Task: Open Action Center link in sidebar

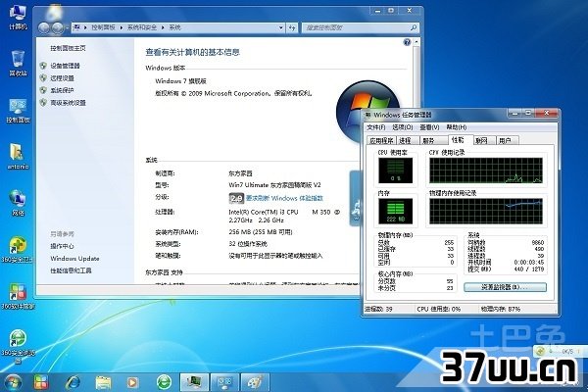Action: pos(62,246)
